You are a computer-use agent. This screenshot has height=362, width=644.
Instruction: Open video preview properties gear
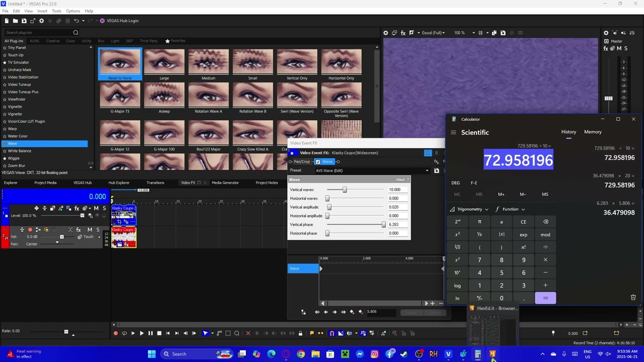point(386,33)
